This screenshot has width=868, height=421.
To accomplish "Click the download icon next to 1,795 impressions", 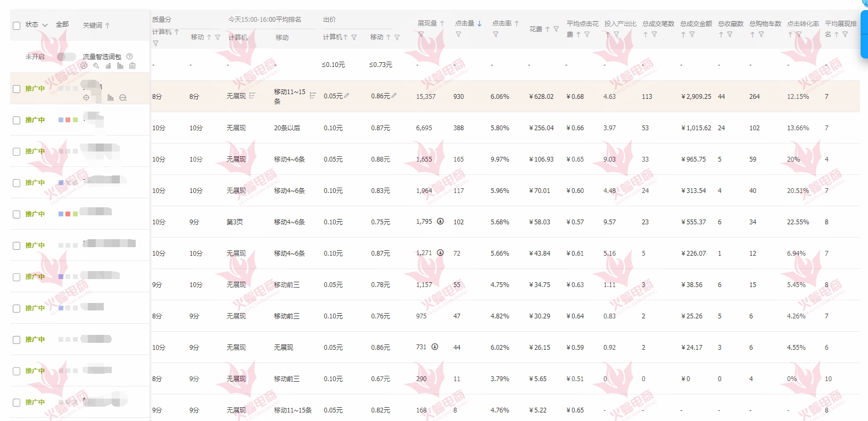I will click(x=440, y=222).
